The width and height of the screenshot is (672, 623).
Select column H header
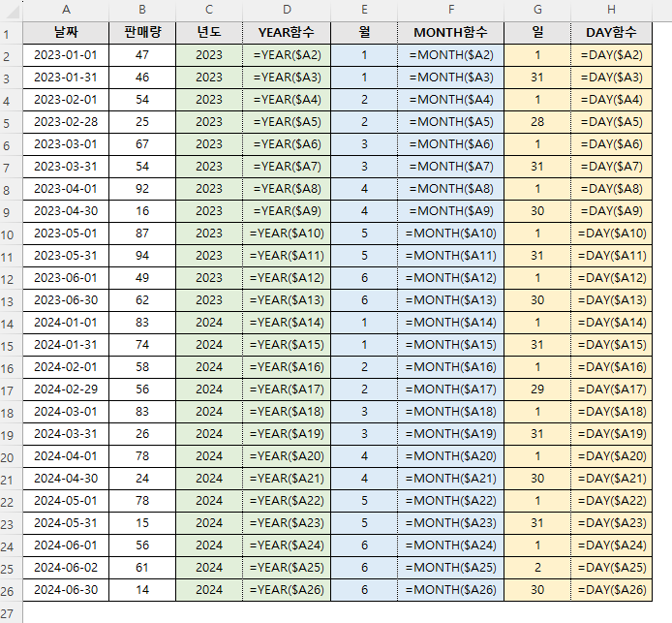pos(612,10)
